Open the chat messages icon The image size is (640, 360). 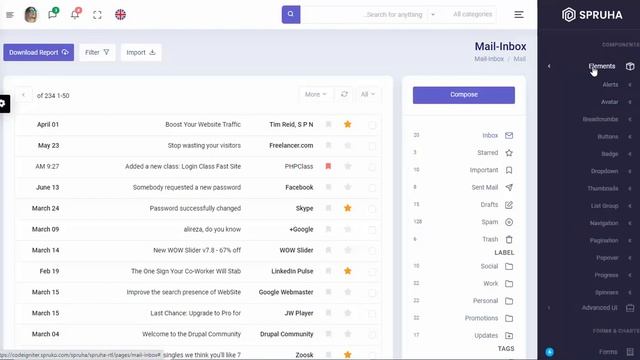click(x=52, y=14)
